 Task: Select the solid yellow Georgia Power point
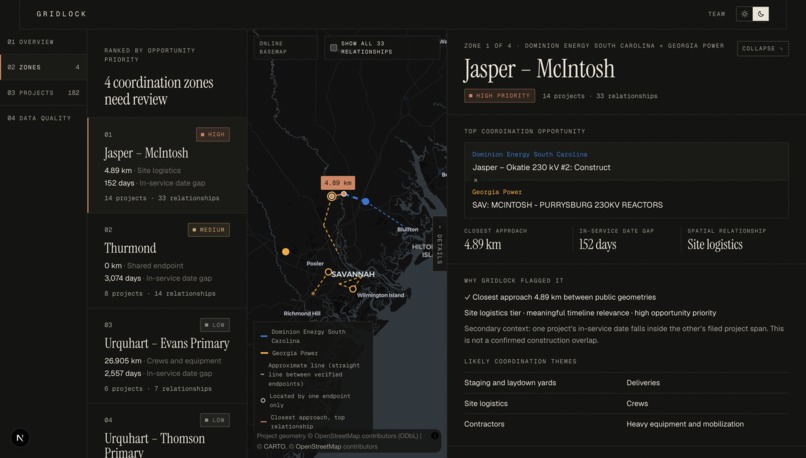285,251
